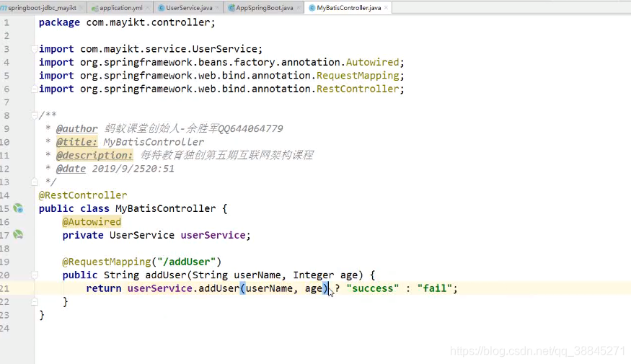
Task: Click the package keyword on line 1
Action: coord(59,22)
